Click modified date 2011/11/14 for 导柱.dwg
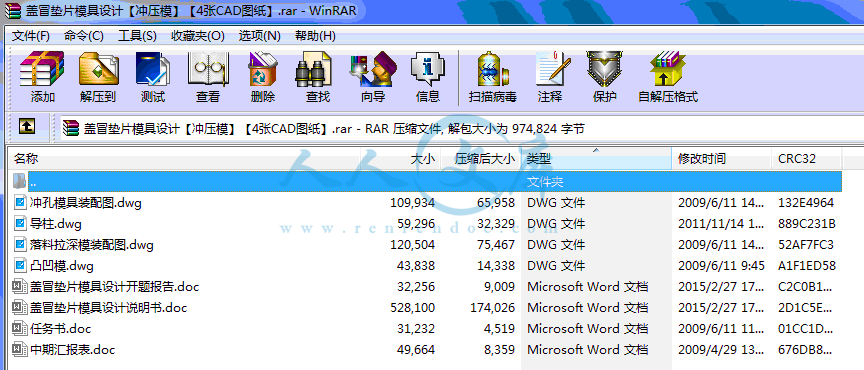864x370 pixels. (721, 224)
